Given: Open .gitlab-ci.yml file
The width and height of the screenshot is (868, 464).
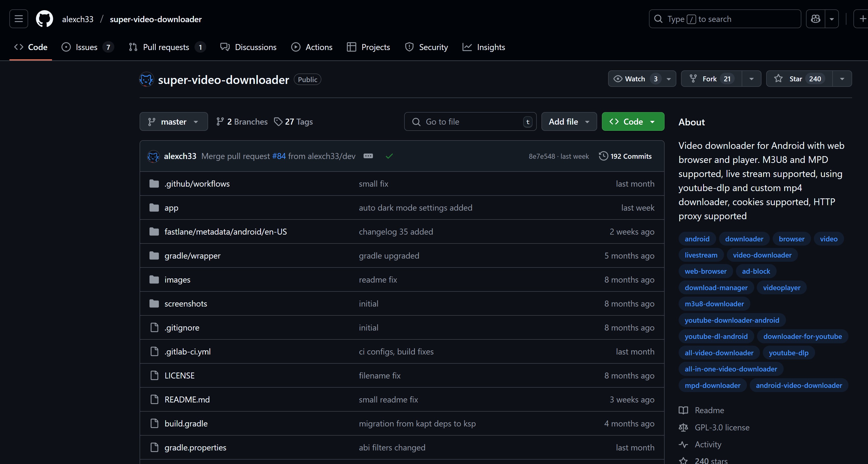Looking at the screenshot, I should tap(187, 351).
